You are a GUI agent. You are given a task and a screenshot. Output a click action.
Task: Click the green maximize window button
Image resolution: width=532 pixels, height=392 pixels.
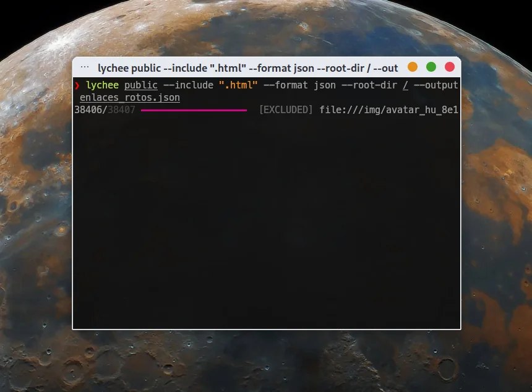click(x=431, y=67)
